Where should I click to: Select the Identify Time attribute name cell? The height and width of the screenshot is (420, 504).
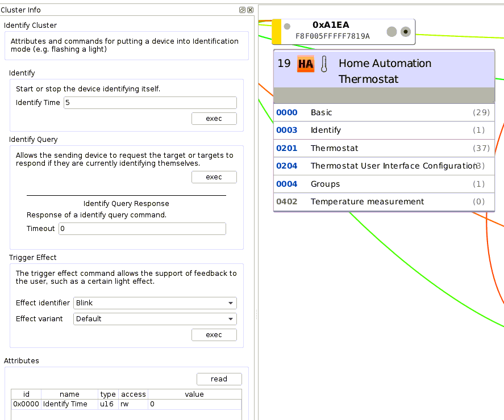pyautogui.click(x=69, y=404)
